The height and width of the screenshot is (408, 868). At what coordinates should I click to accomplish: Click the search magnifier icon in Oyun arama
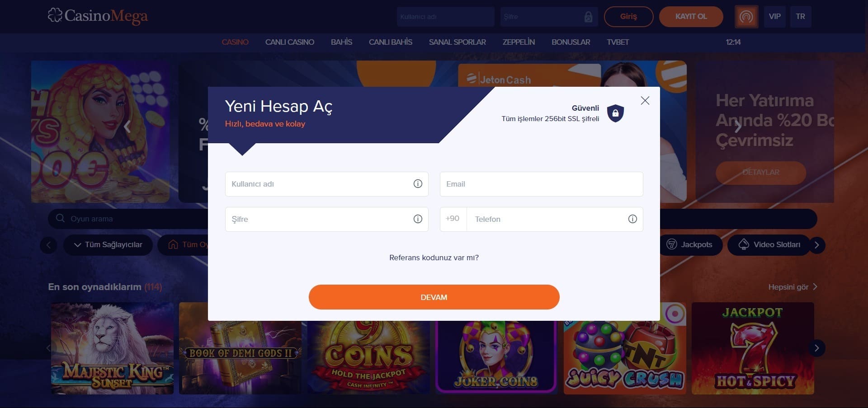[60, 219]
